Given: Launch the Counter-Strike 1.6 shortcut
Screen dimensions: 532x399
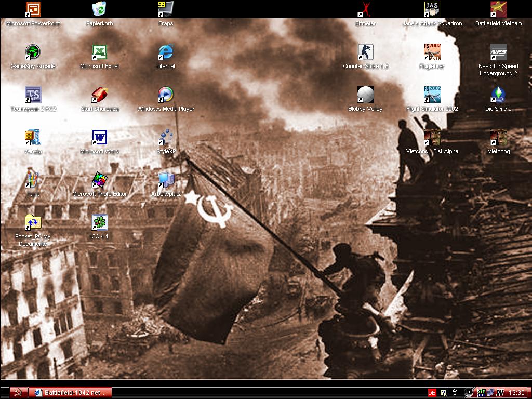Looking at the screenshot, I should pyautogui.click(x=365, y=52).
